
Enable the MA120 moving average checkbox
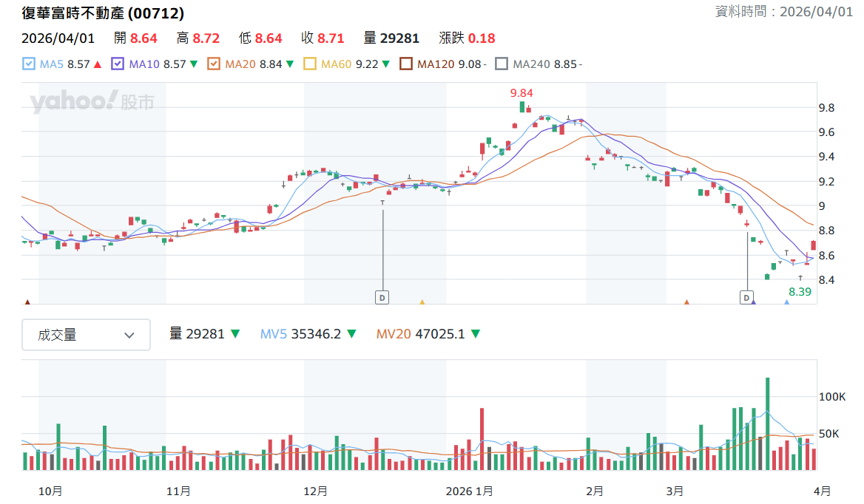[x=406, y=64]
